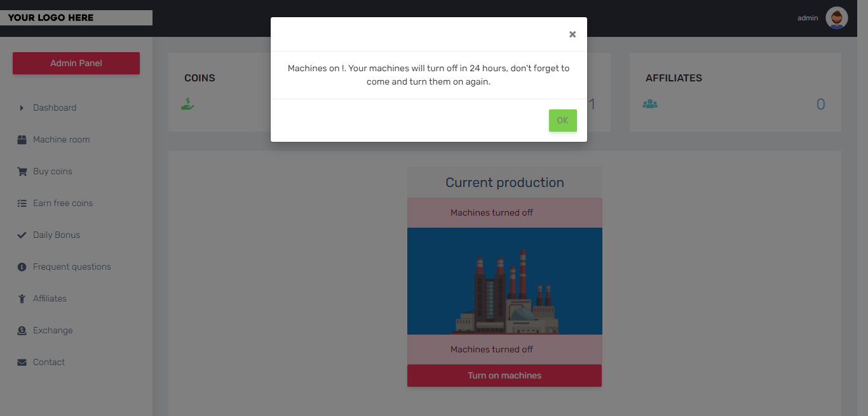Screen dimensions: 868x416
Task: Close the dialog with the X icon
Action: click(x=573, y=34)
